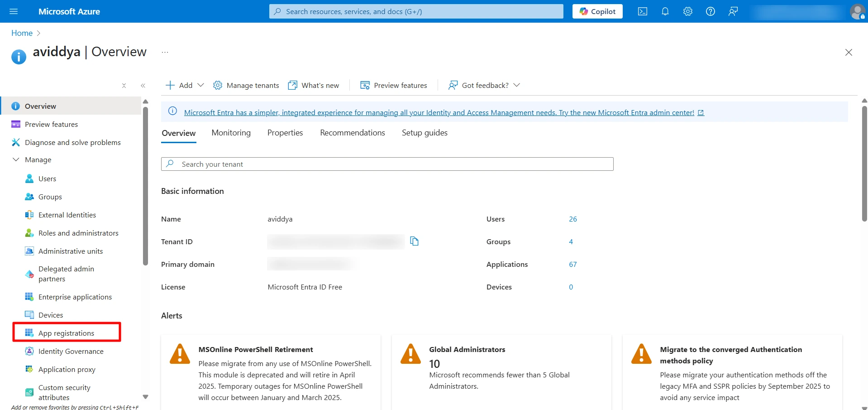The width and height of the screenshot is (868, 410).
Task: Click the Devices count 0
Action: tap(571, 287)
